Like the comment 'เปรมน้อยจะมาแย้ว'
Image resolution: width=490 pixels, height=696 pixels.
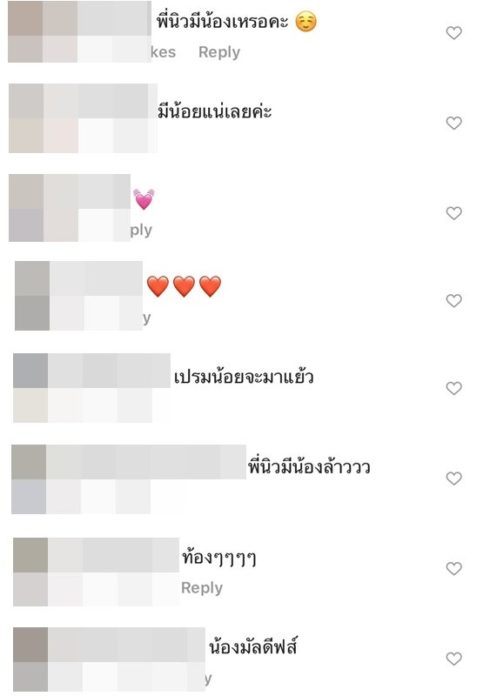click(454, 388)
